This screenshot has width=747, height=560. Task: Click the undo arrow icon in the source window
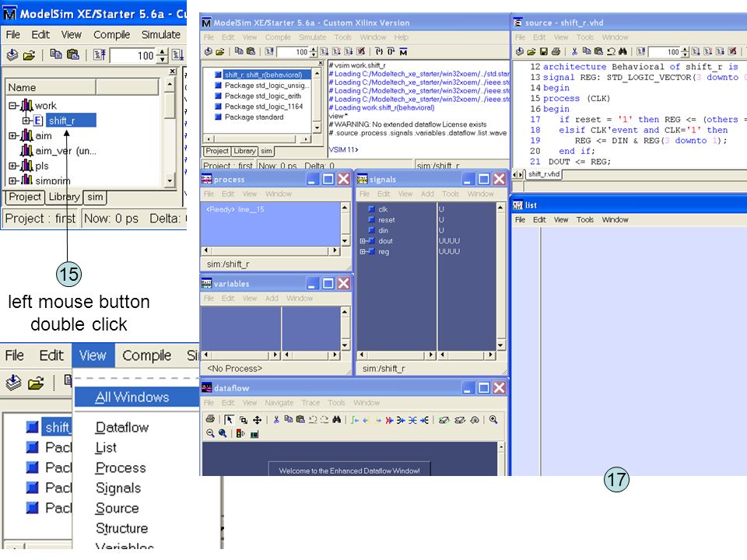[612, 51]
